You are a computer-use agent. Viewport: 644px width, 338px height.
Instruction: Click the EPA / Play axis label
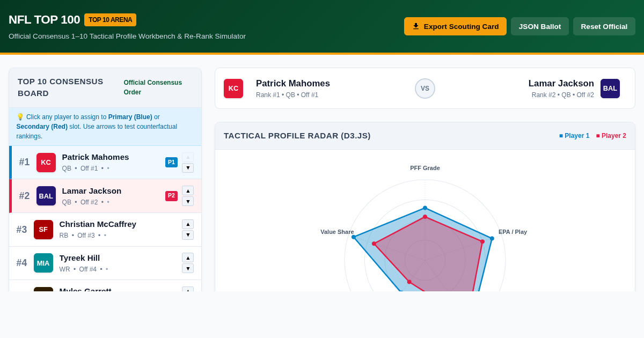(513, 232)
